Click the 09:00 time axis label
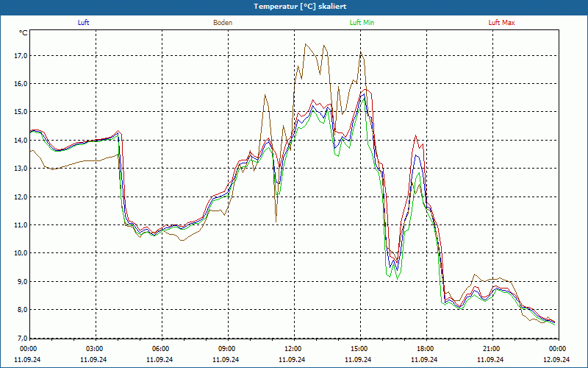Screen dimensions: 588x368 tap(226, 349)
